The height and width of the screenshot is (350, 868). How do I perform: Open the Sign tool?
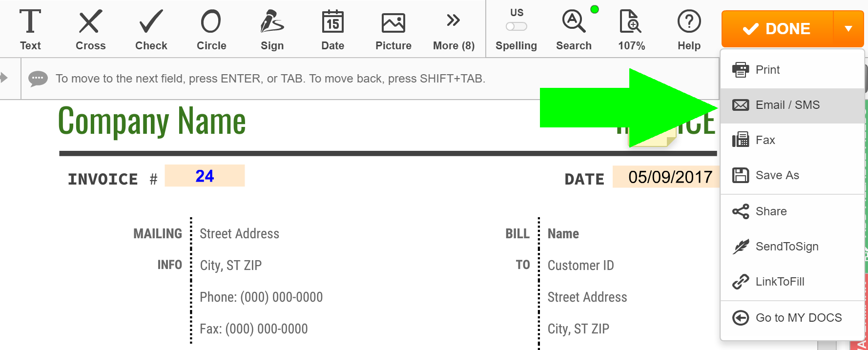coord(272,30)
